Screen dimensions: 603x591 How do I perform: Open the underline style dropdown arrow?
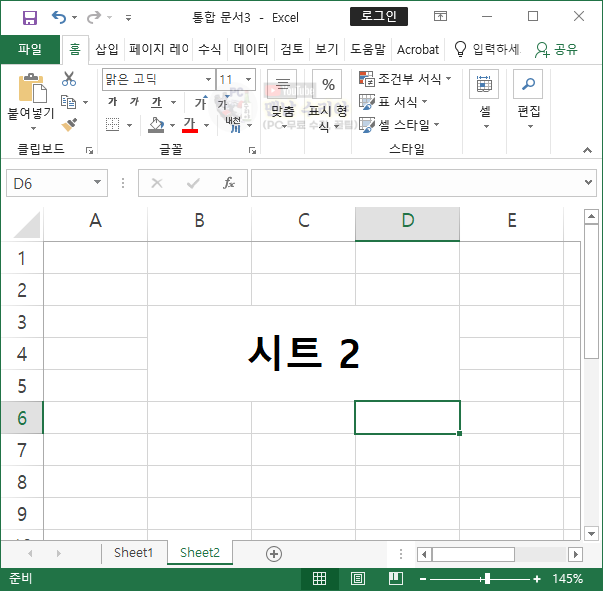pyautogui.click(x=173, y=102)
